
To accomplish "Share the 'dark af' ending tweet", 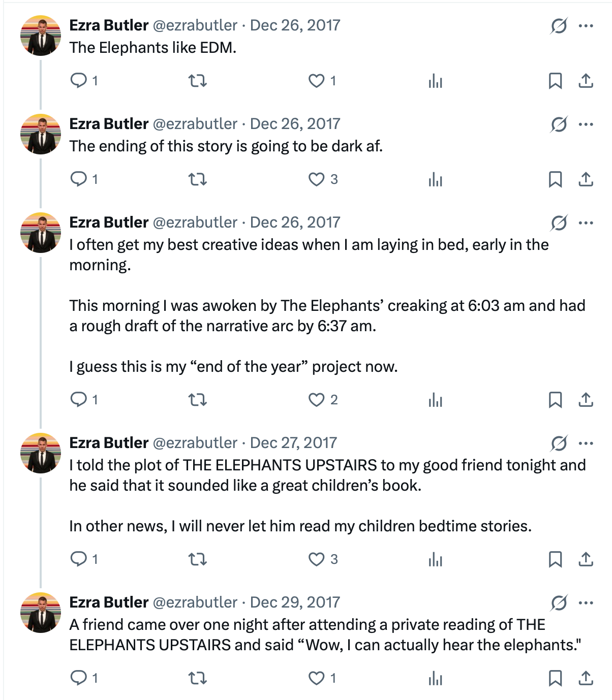I will tap(586, 179).
